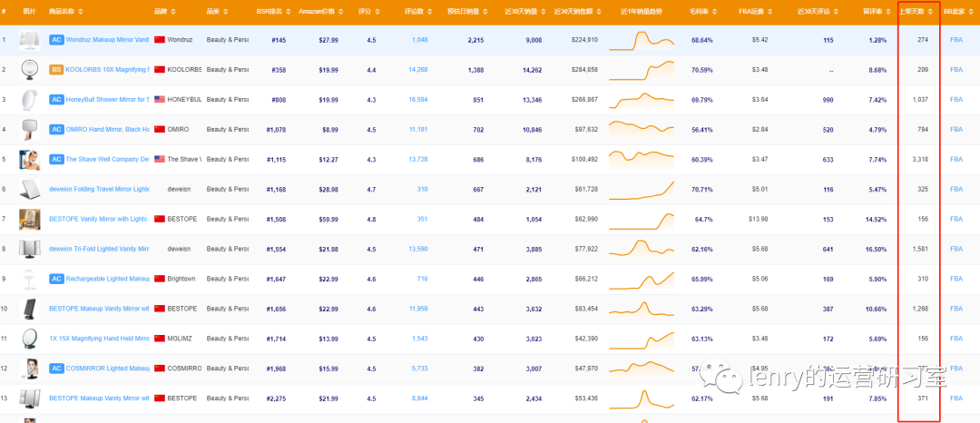Open BESTOPE Vanity Mirror with Lights link
Screen dimensions: 980x423
(x=99, y=220)
